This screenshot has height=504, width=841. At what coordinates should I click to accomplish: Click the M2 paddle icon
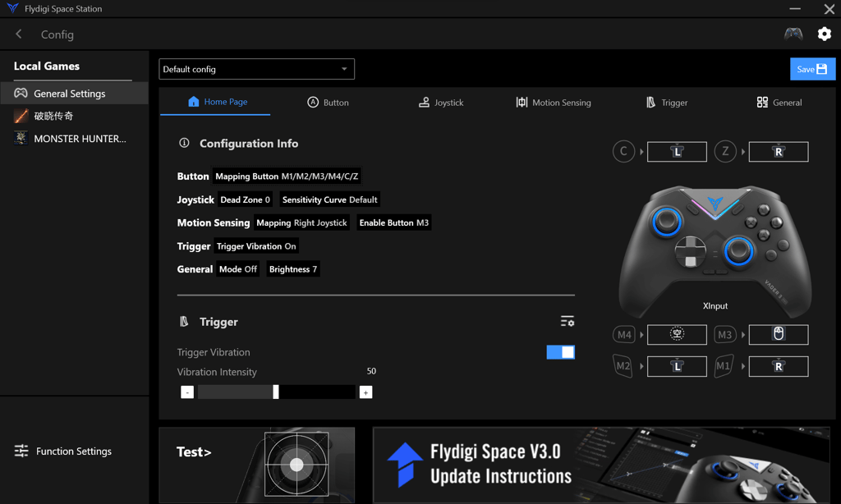[623, 366]
